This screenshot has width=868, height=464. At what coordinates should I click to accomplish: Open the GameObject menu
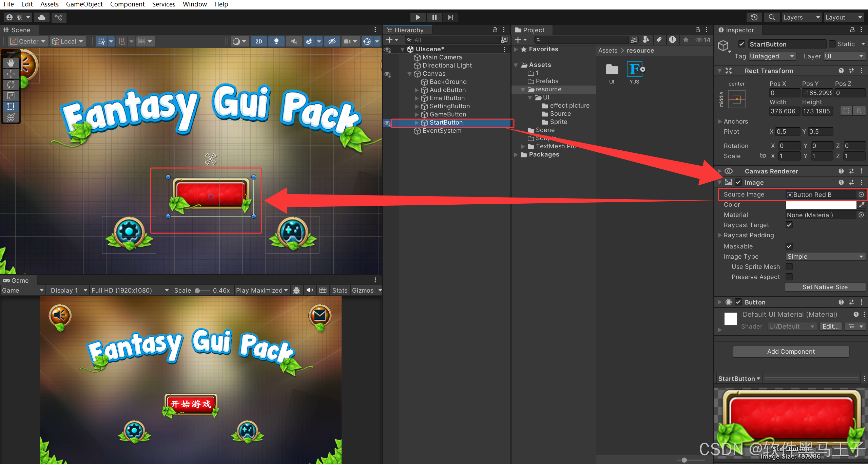84,4
